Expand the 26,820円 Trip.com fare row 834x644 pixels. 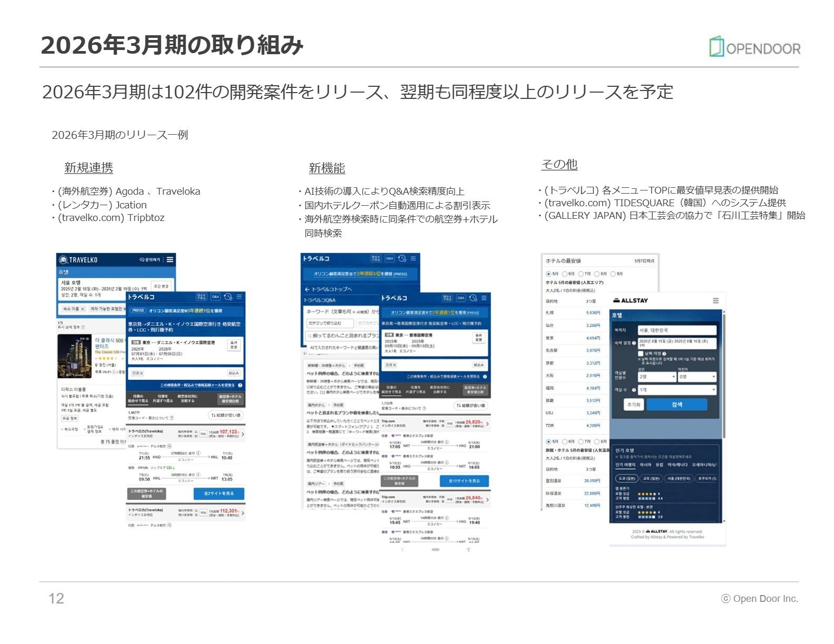tap(488, 424)
